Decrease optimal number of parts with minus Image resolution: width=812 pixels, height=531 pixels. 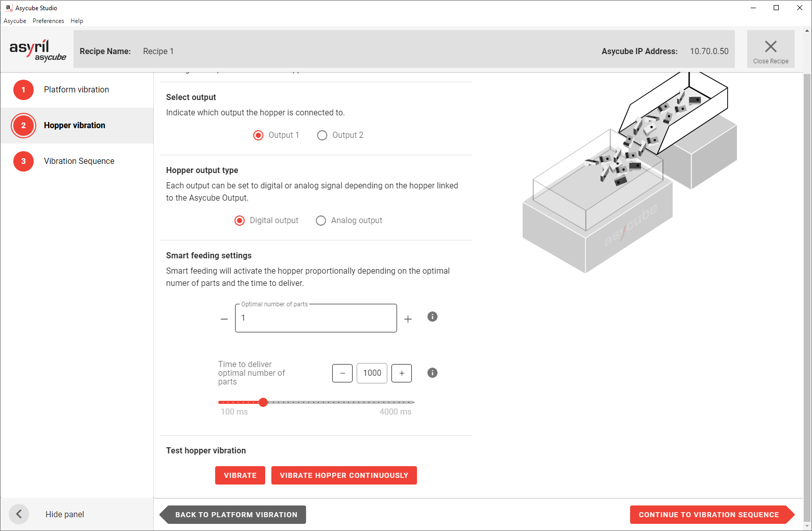point(224,319)
